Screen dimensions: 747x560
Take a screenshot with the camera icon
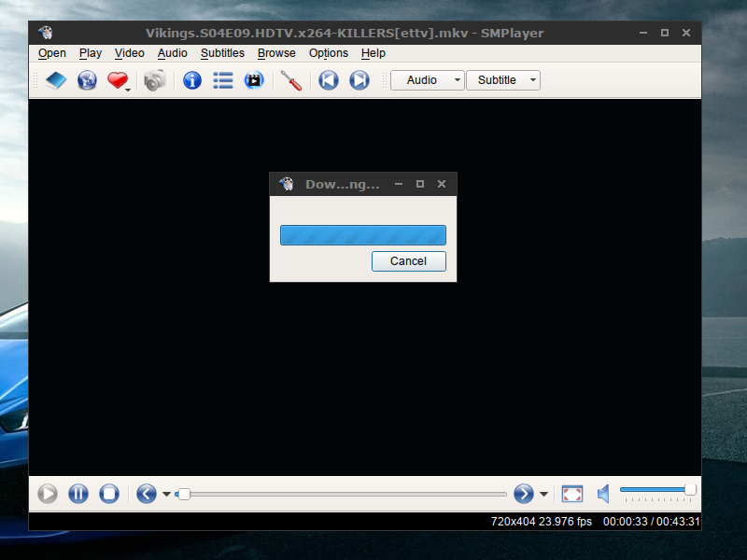pyautogui.click(x=155, y=80)
